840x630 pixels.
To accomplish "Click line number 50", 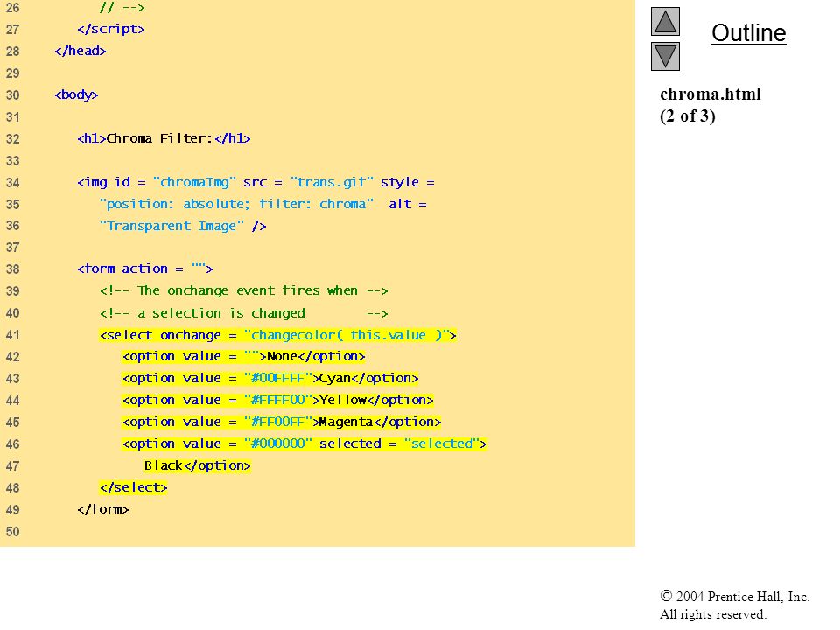I will tap(12, 532).
